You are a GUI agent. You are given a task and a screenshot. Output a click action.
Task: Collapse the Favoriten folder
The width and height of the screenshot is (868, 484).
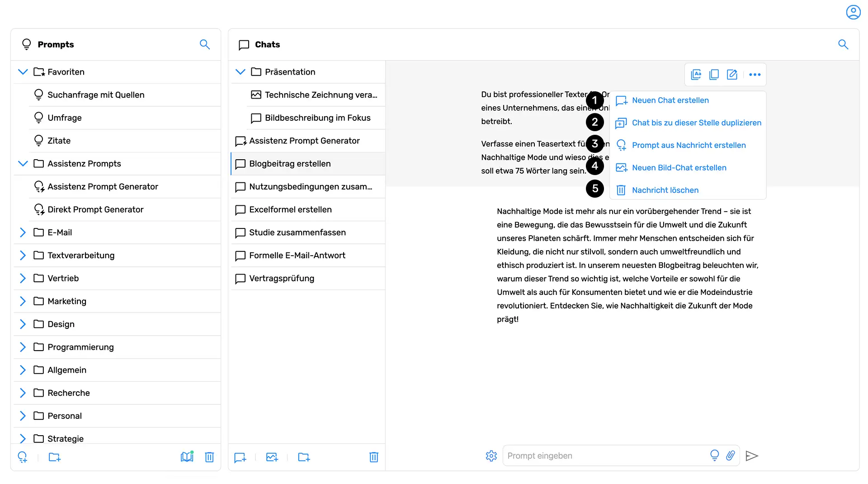pos(23,72)
